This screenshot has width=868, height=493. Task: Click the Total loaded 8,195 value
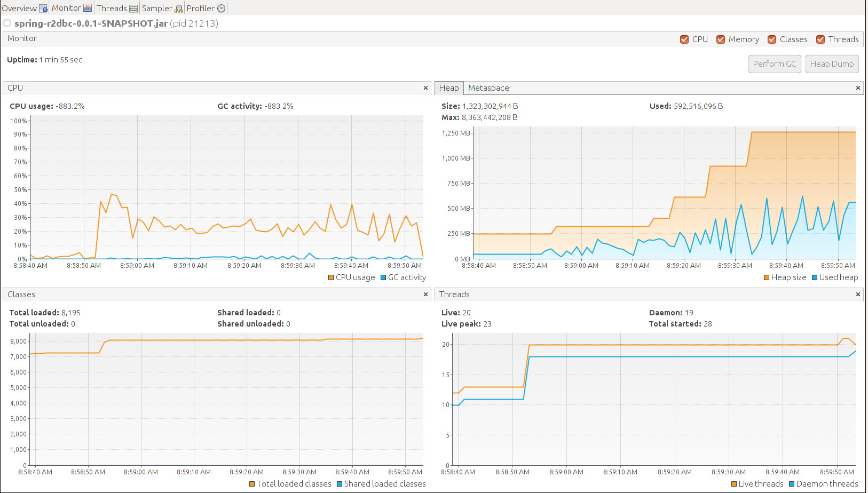click(71, 313)
